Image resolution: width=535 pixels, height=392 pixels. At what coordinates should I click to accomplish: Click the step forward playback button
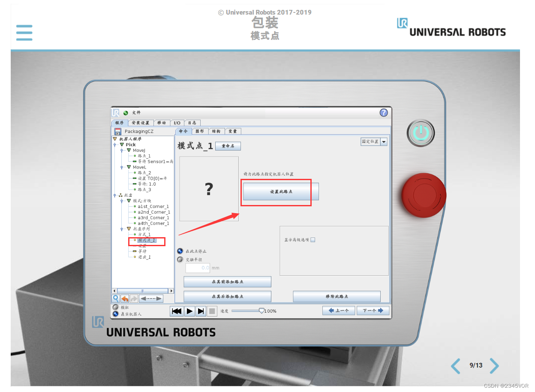pos(201,311)
